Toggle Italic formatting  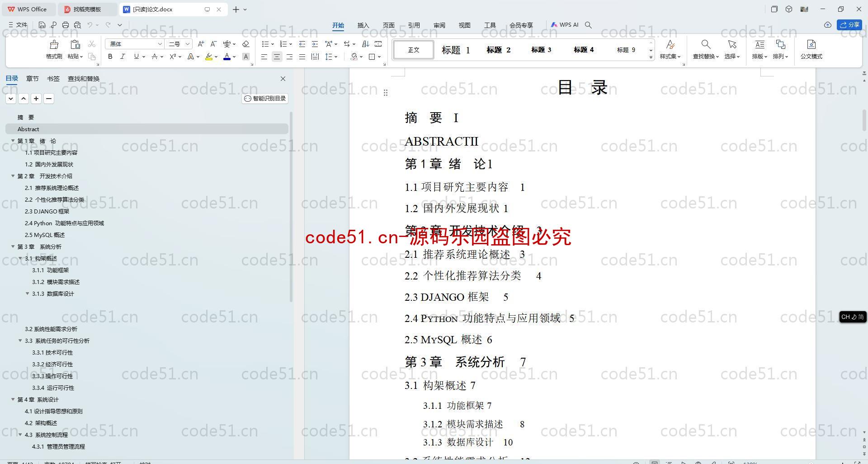[123, 57]
